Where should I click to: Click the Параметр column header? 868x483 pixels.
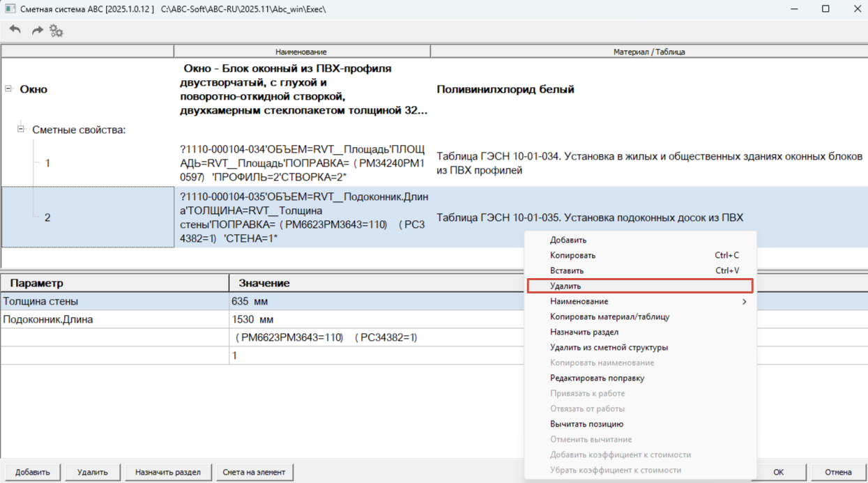click(114, 283)
